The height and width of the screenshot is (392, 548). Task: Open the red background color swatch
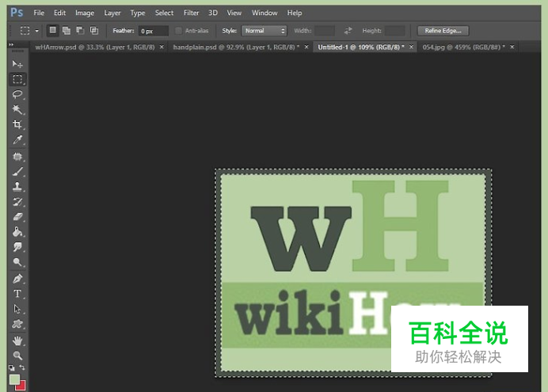[x=21, y=386]
